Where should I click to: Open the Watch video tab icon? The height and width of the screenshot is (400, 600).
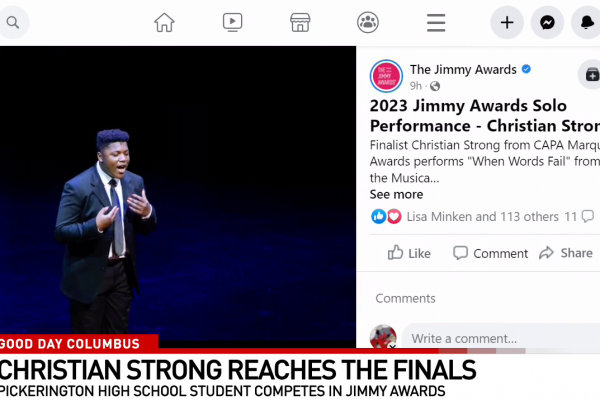[x=232, y=22]
